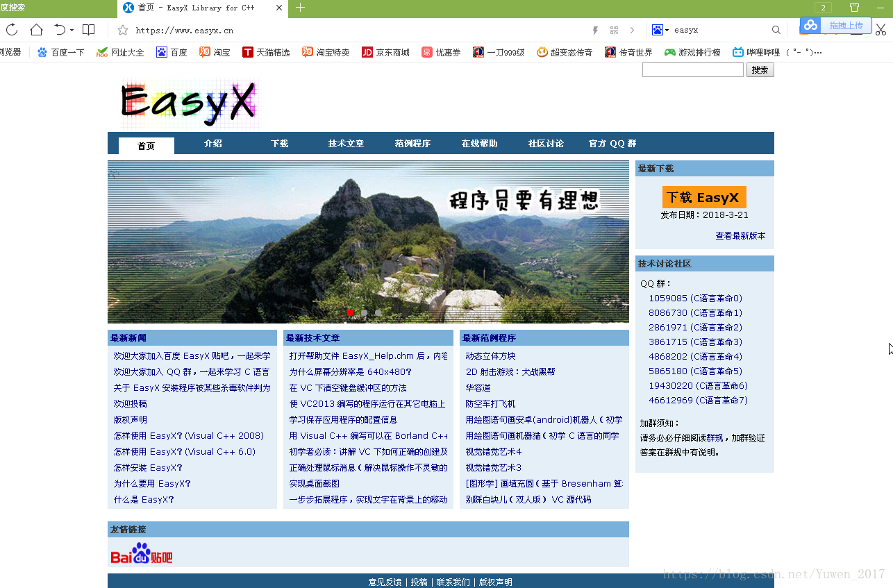
Task: Open the book-shaped reading icon in the toolbar
Action: pos(89,30)
